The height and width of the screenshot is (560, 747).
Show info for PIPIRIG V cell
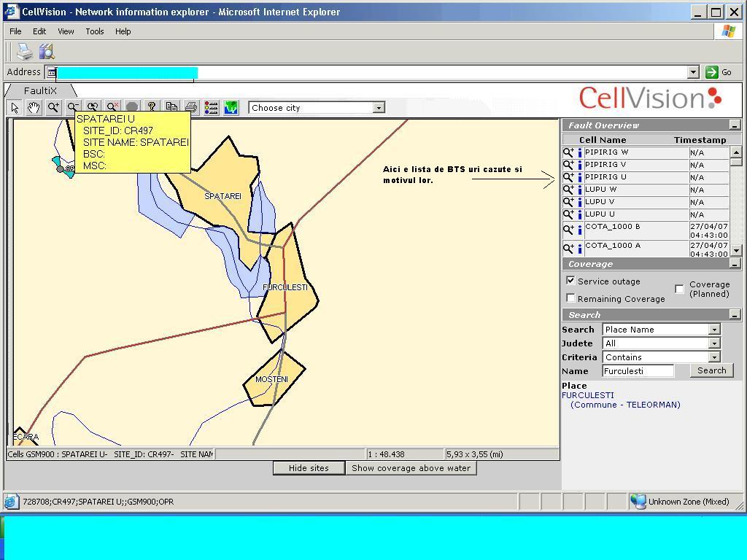580,165
